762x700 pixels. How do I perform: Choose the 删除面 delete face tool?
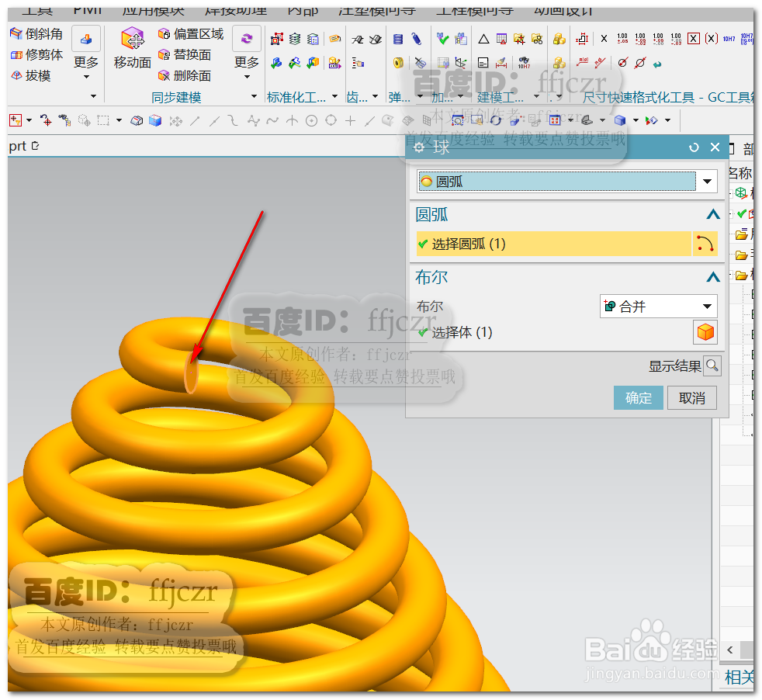(184, 75)
